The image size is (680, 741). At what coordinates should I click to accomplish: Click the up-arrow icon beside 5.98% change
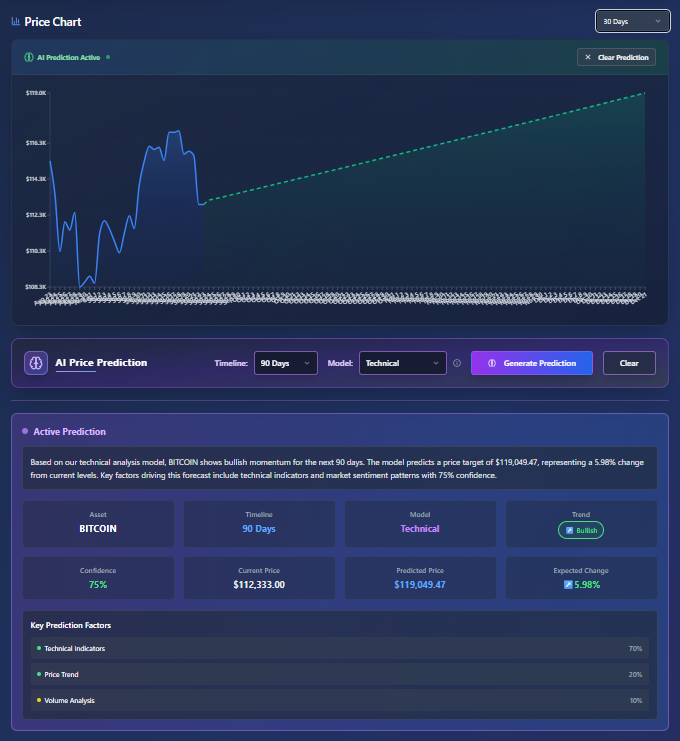tap(568, 584)
